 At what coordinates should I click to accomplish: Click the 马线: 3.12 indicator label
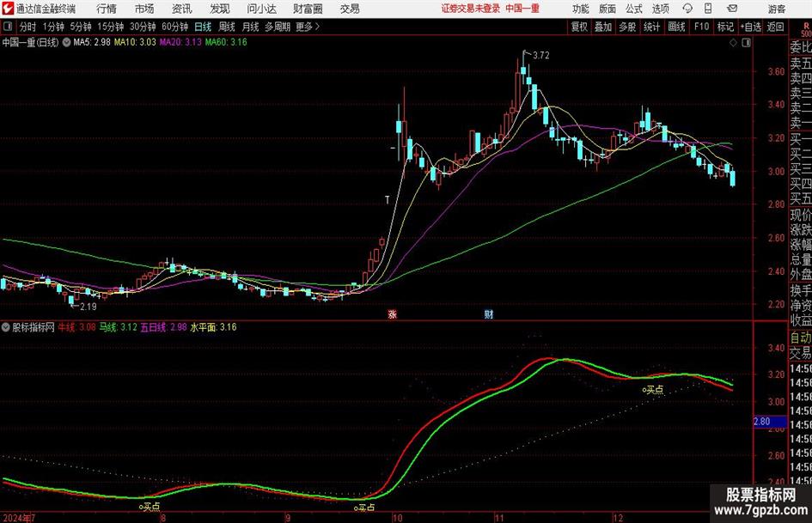[x=118, y=327]
